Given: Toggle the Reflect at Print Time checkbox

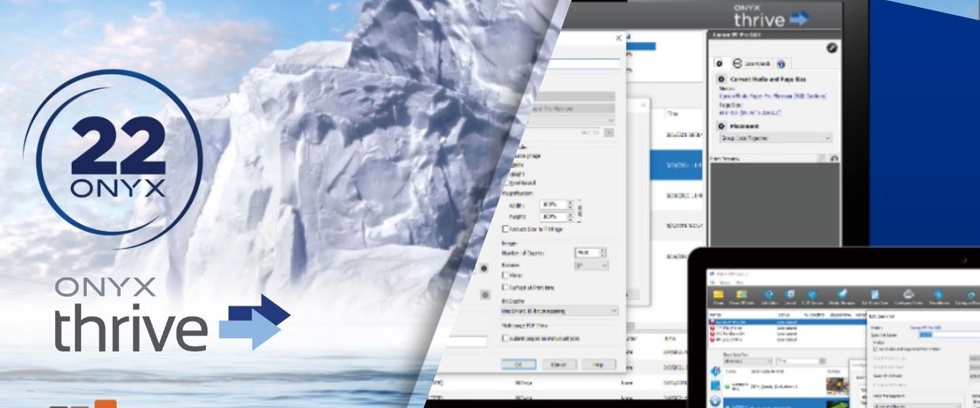Looking at the screenshot, I should tap(505, 287).
